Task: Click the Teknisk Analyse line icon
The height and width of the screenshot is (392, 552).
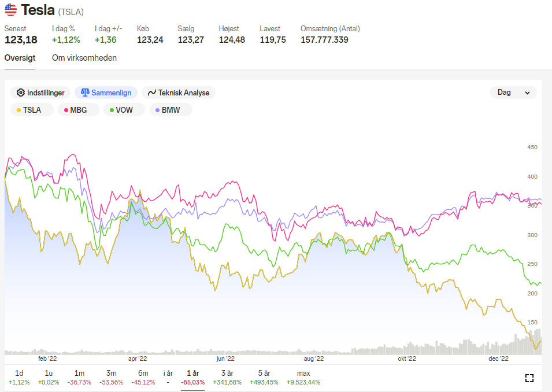Action: coord(152,93)
